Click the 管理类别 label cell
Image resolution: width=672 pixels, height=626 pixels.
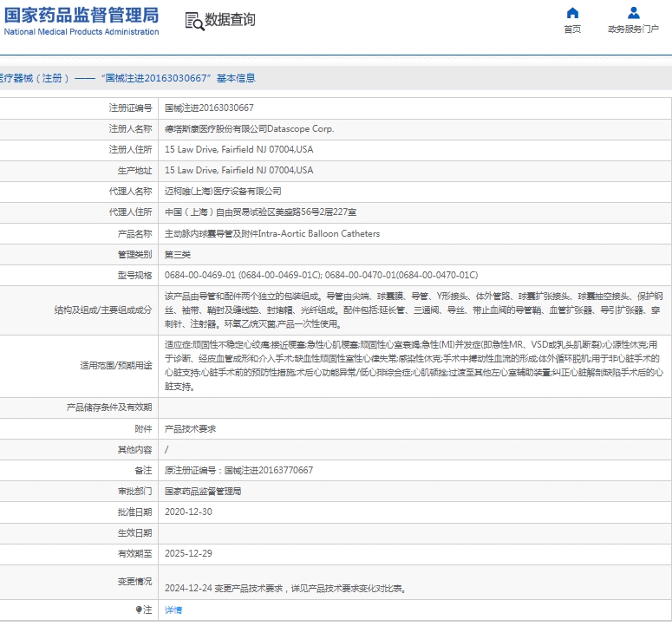(x=134, y=255)
